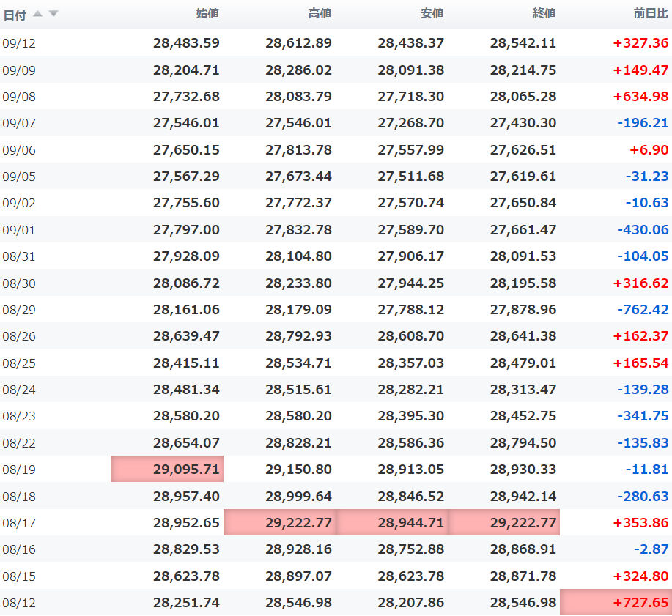Click the change value +634.98
The height and width of the screenshot is (616, 672).
click(x=640, y=97)
